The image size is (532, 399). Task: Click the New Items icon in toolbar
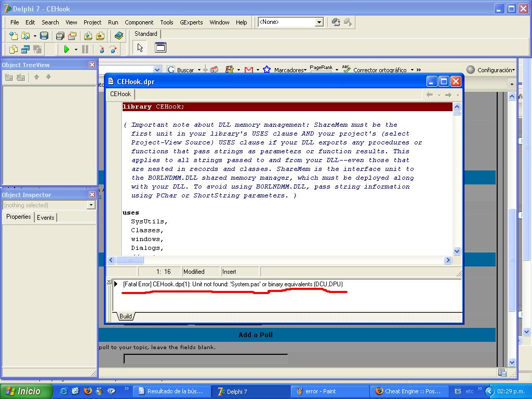tap(13, 35)
